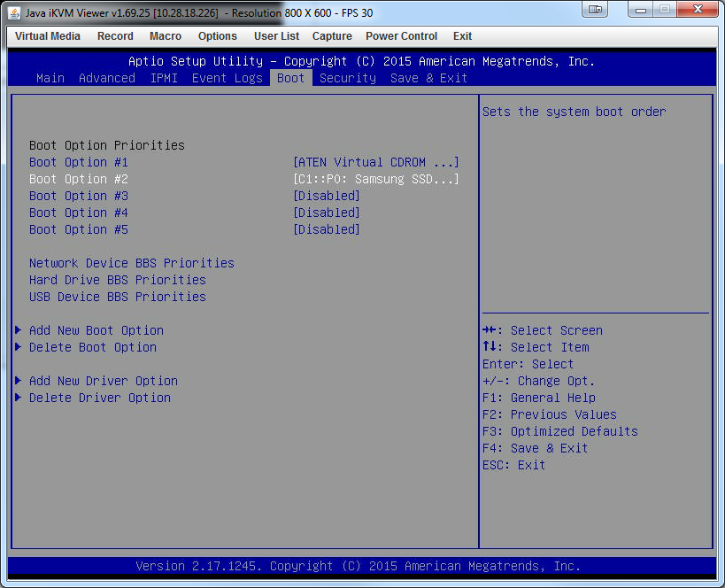
Task: Click the keyboard icon in title bar
Action: (595, 10)
